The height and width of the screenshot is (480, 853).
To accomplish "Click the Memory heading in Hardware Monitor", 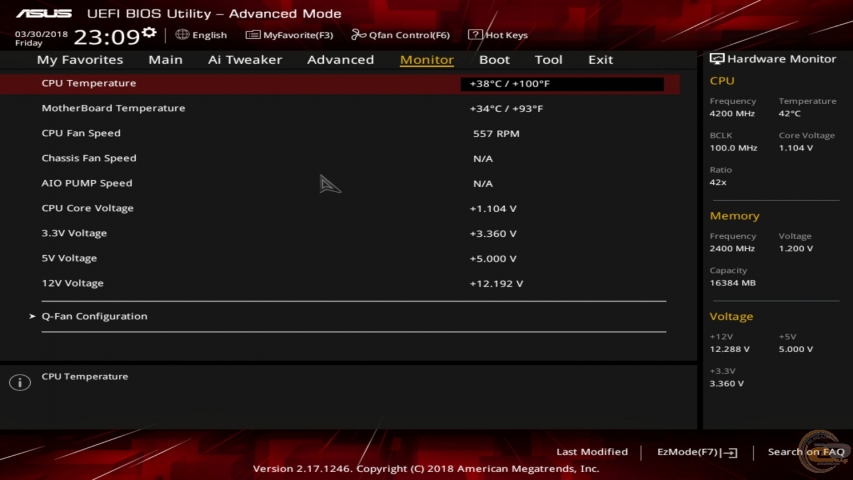I will coord(734,216).
